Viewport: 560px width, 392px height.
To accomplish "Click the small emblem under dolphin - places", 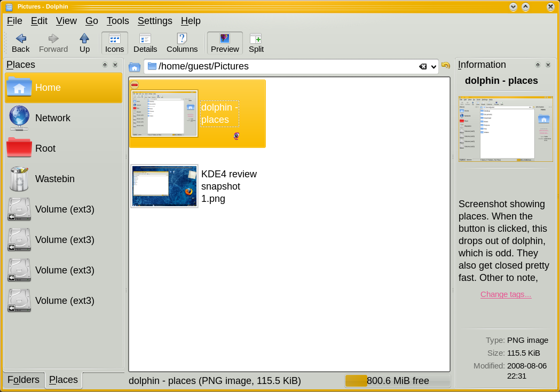I will tap(236, 136).
